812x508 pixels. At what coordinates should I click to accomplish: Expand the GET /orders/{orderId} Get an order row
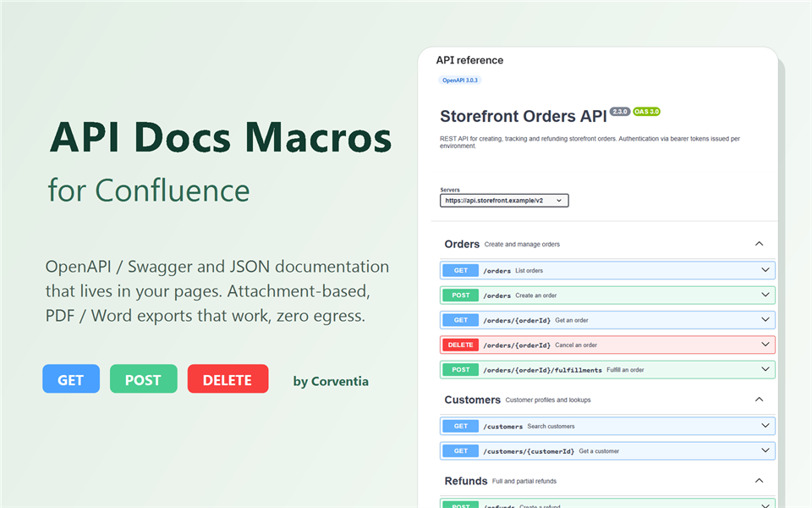click(x=607, y=320)
